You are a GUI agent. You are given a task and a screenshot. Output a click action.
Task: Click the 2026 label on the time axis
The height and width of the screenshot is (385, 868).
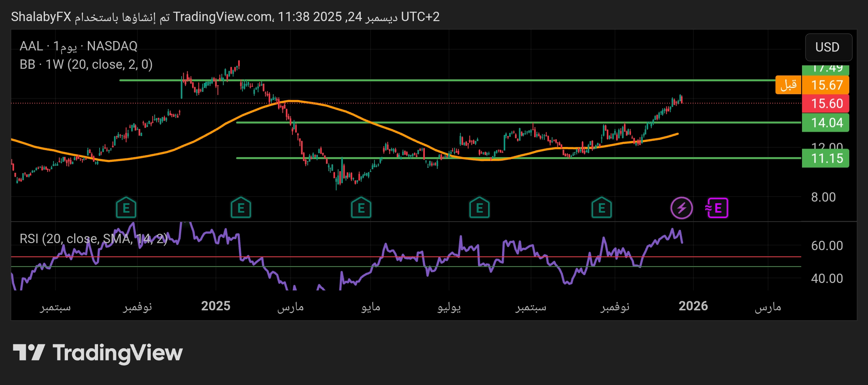693,306
